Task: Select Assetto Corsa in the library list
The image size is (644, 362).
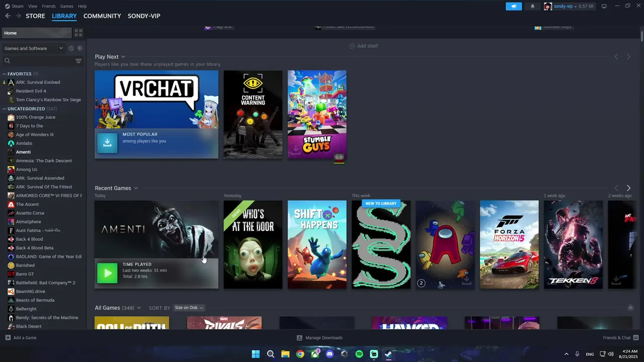Action: (30, 213)
